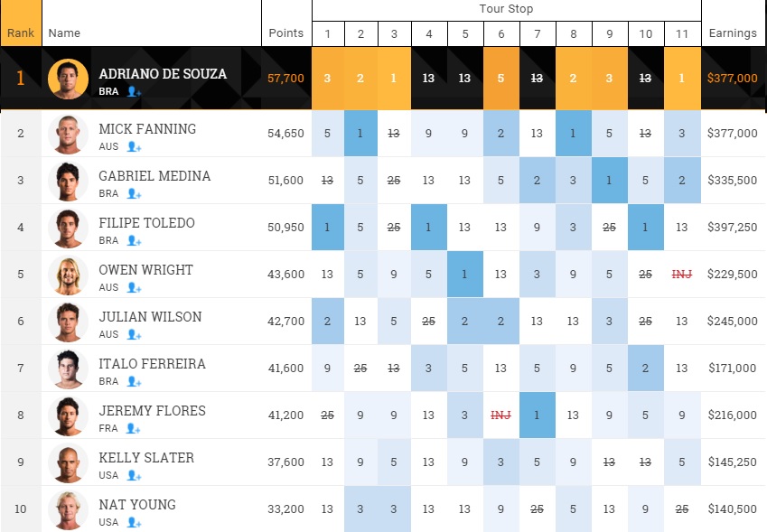Image resolution: width=767 pixels, height=532 pixels.
Task: Open Tour Stop 11 column header
Action: click(x=682, y=34)
